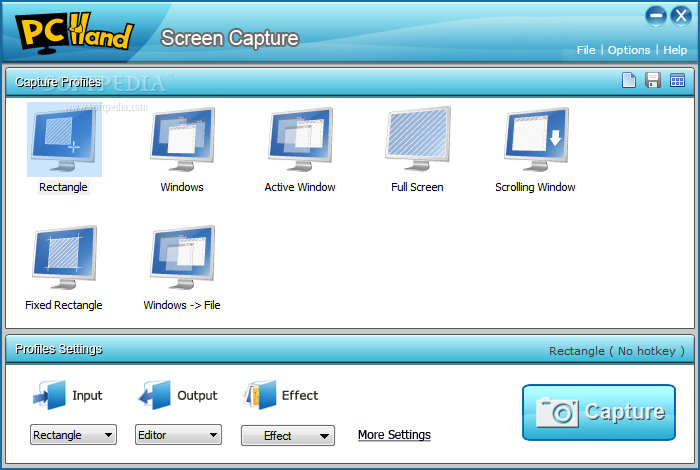Click the Capture Profiles header text
Viewport: 700px width, 470px height.
coord(58,82)
